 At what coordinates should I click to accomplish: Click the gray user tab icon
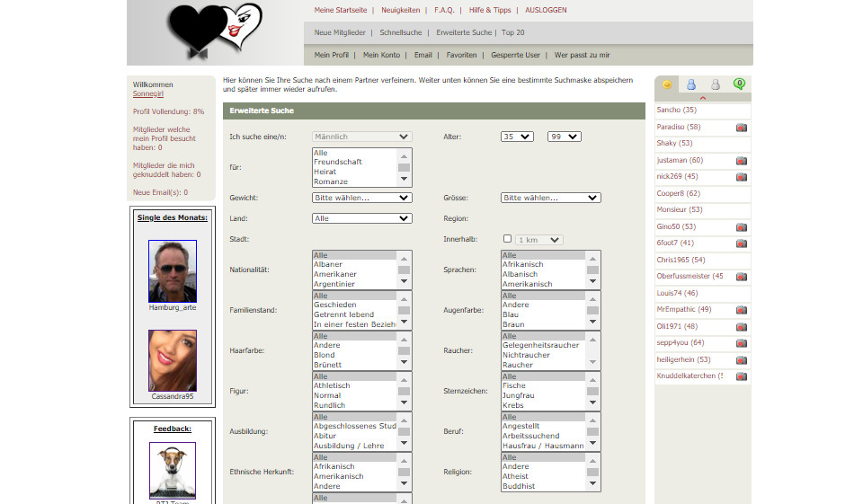(716, 85)
